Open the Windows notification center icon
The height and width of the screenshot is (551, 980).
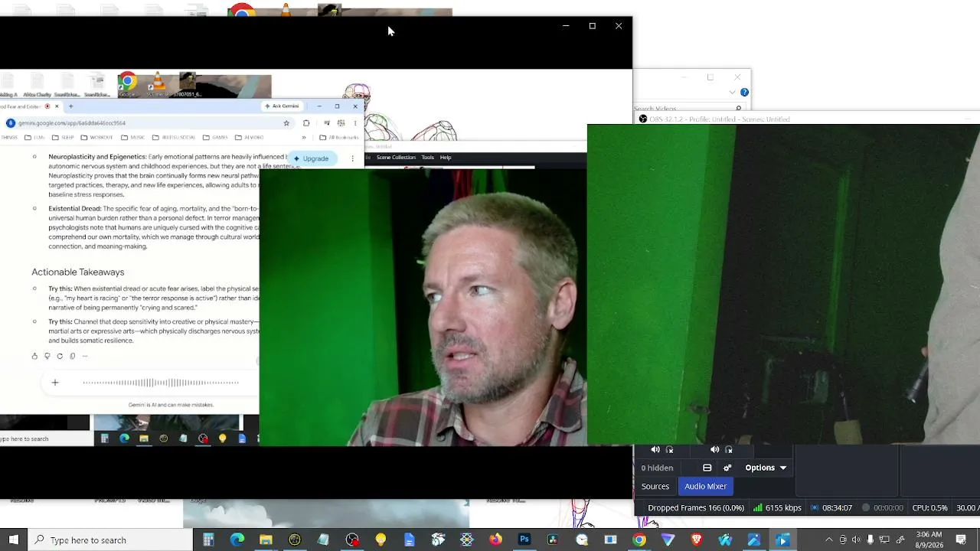[961, 540]
